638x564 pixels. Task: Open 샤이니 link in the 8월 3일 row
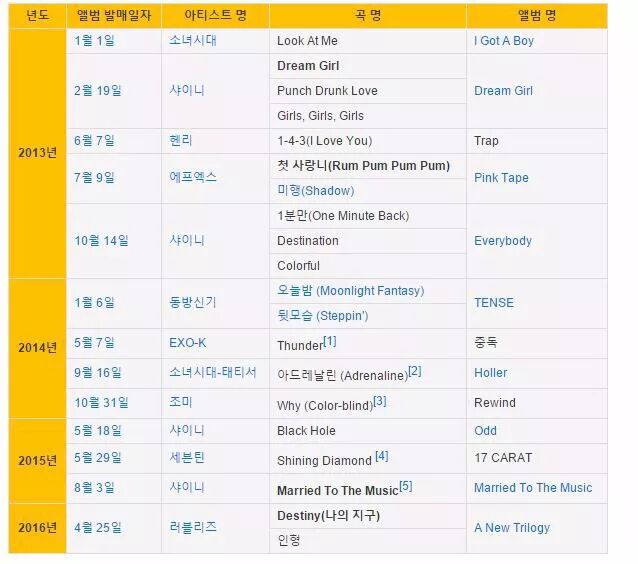coord(187,487)
